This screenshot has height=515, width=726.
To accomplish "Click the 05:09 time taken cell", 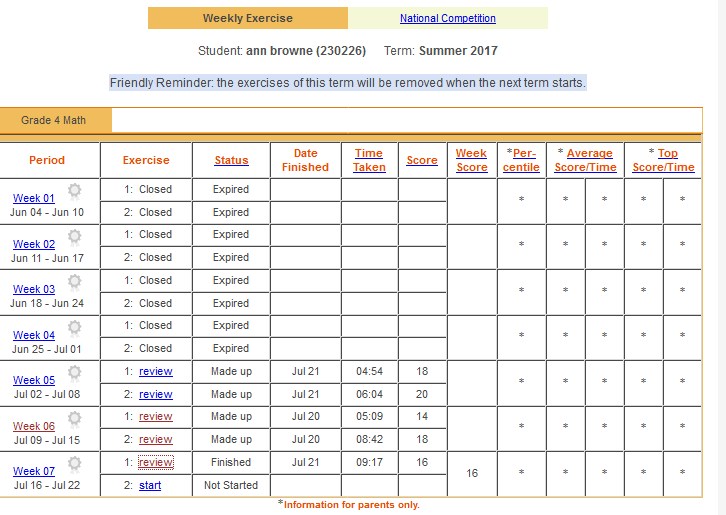I will coord(369,416).
